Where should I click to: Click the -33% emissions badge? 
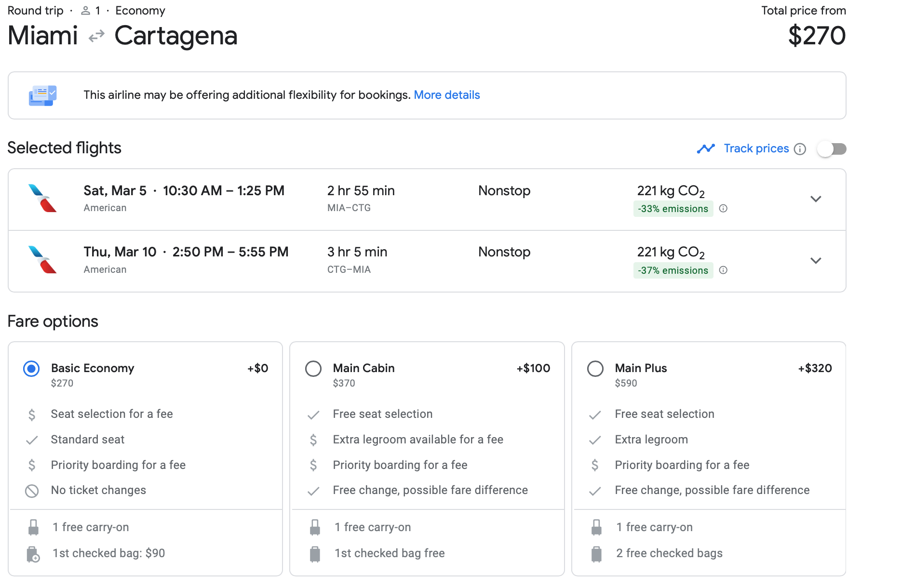click(x=673, y=209)
